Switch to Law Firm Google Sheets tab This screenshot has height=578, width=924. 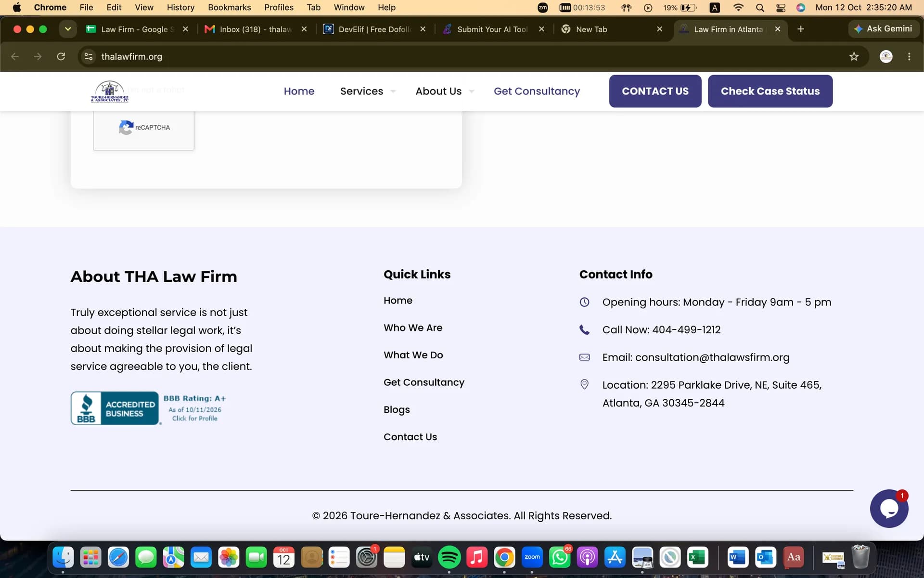[137, 29]
